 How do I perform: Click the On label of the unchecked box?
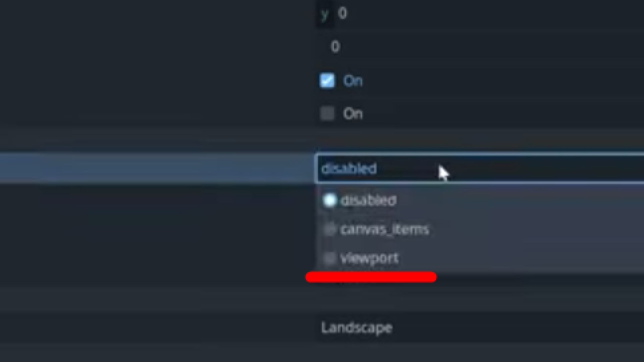[x=353, y=114]
